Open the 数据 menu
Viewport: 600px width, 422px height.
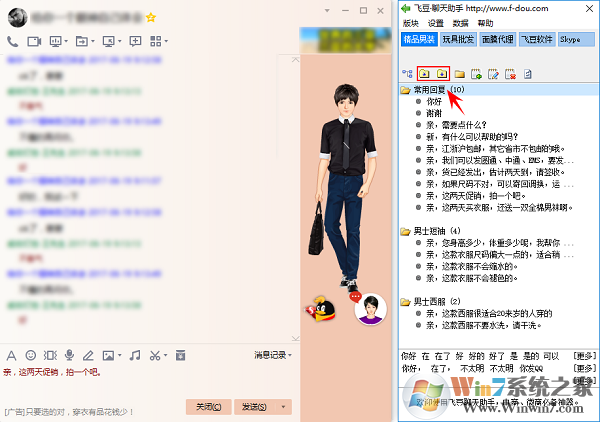460,23
